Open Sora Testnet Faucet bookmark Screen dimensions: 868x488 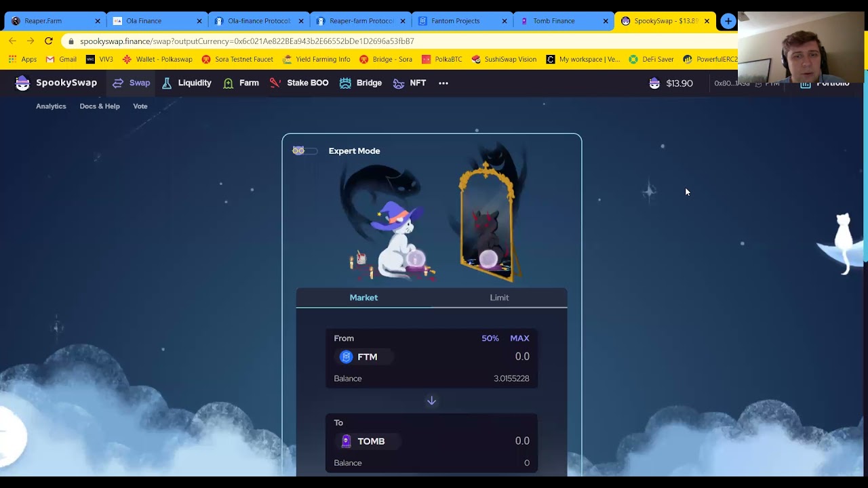click(x=237, y=60)
